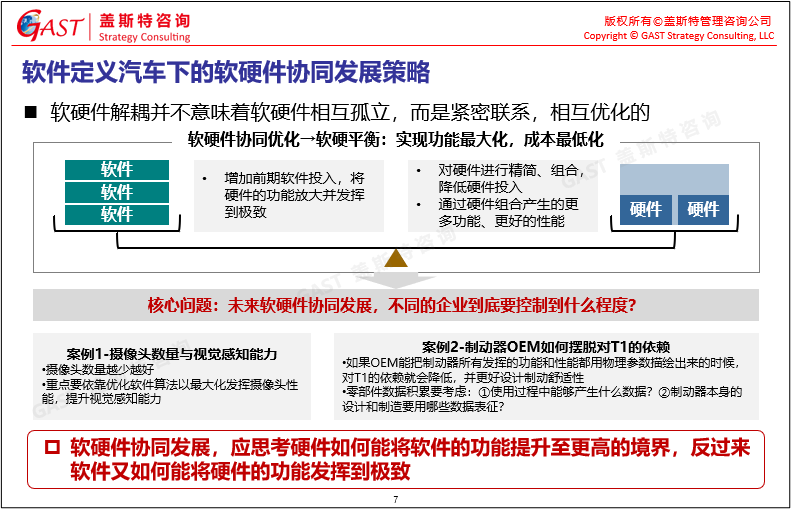Select the middle 软件 teal block

(117, 192)
